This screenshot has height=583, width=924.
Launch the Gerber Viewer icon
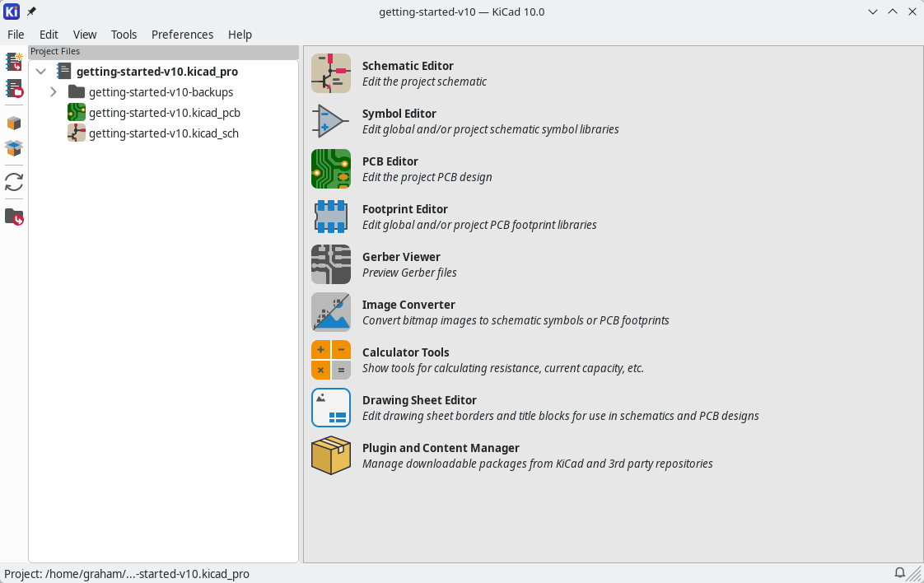(x=331, y=264)
